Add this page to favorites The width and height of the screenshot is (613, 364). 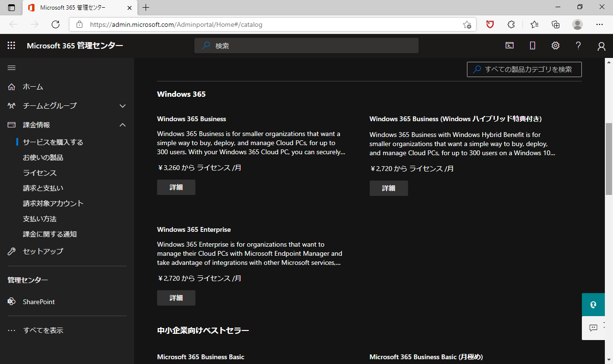(x=467, y=24)
